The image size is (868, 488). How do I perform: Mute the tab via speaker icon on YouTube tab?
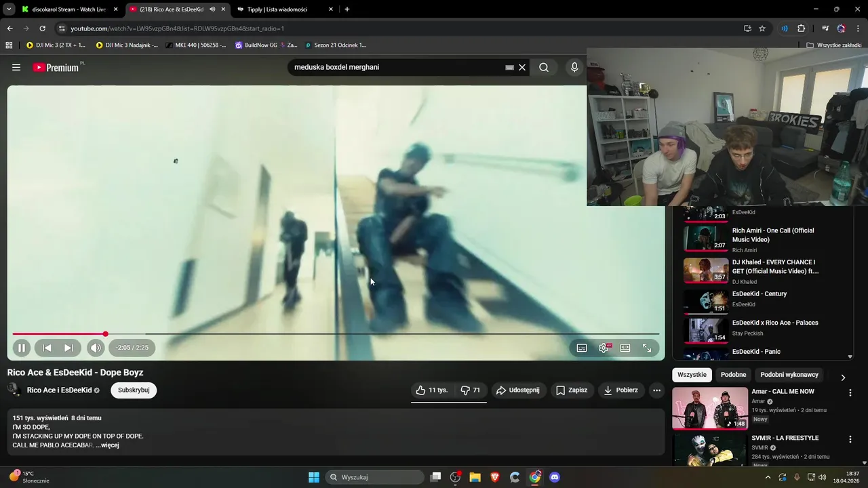tap(212, 9)
